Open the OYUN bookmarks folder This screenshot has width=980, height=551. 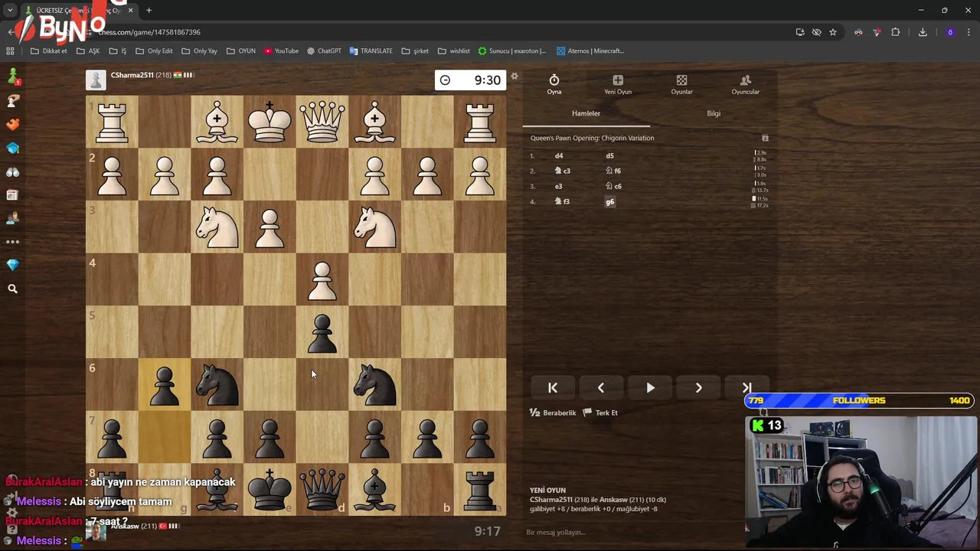(241, 51)
